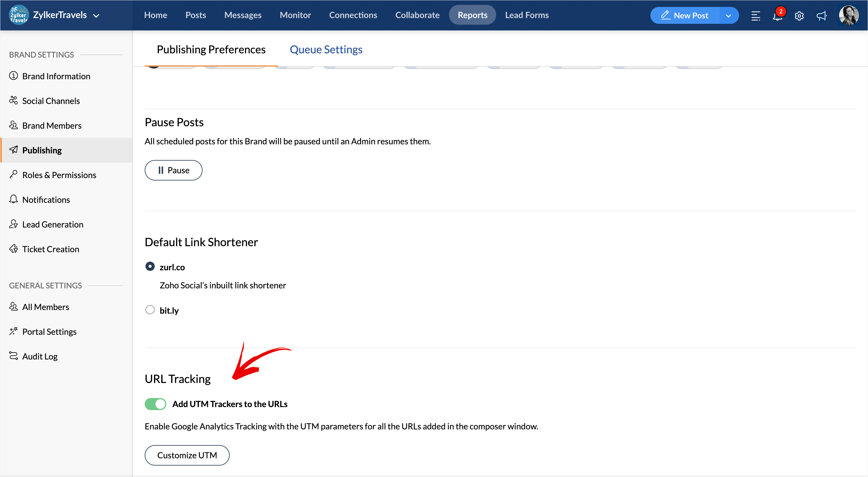Open the notifications bell icon
Viewport: 868px width, 477px height.
pos(777,15)
